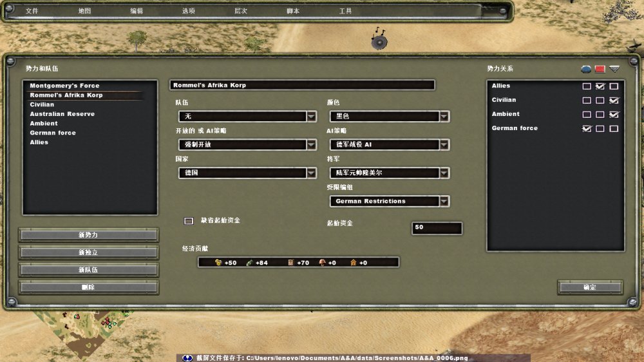644x362 pixels.
Task: Open the 脚本 menu
Action: tap(293, 11)
